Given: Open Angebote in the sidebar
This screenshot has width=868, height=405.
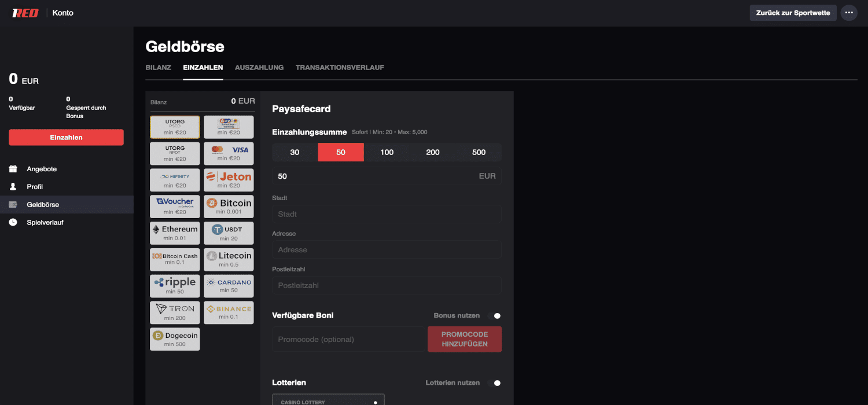Looking at the screenshot, I should coord(42,169).
